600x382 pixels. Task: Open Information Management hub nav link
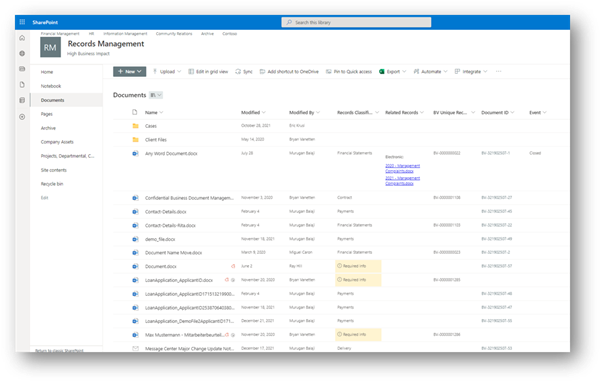(125, 34)
